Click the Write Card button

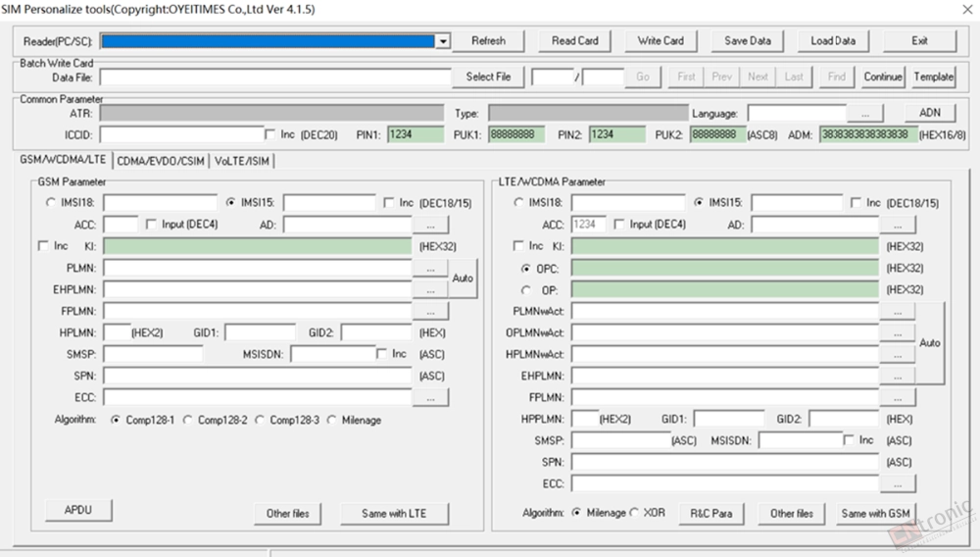point(661,40)
